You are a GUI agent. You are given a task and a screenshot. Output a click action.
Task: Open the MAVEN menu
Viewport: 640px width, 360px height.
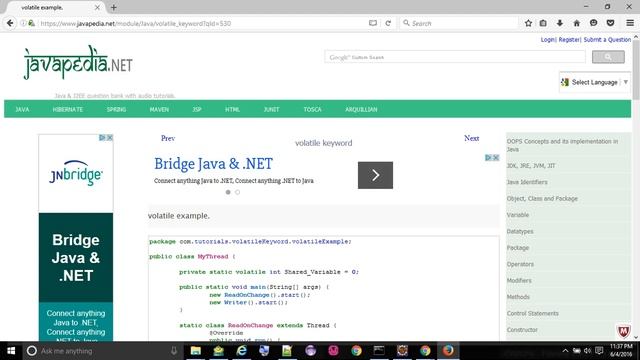[159, 109]
